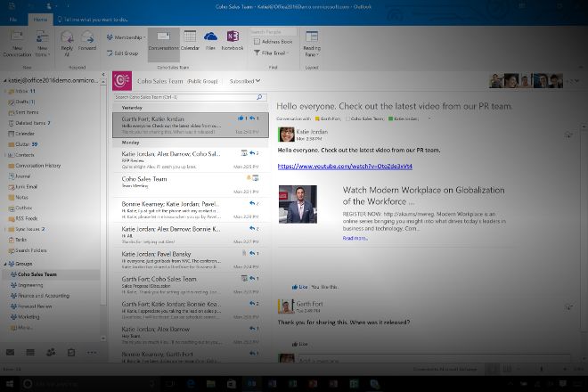Open the group Calendar from the ribbon
The width and height of the screenshot is (588, 392).
tap(190, 40)
